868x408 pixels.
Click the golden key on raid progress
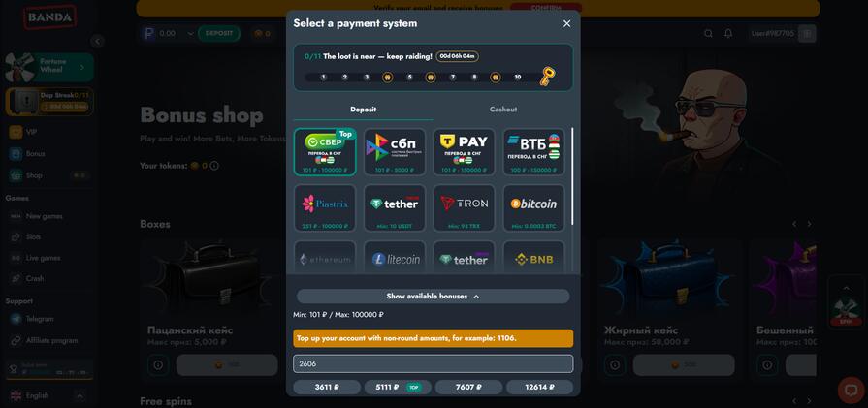coord(548,76)
